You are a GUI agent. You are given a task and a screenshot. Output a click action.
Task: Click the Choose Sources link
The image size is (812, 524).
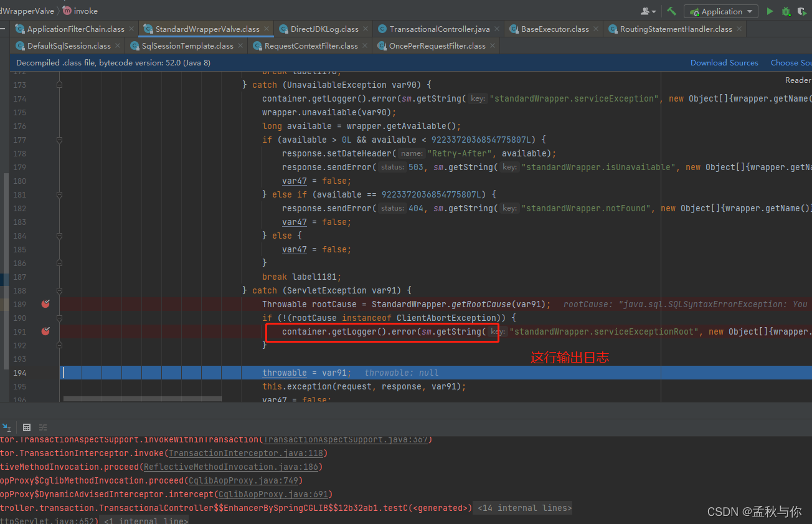tap(791, 63)
